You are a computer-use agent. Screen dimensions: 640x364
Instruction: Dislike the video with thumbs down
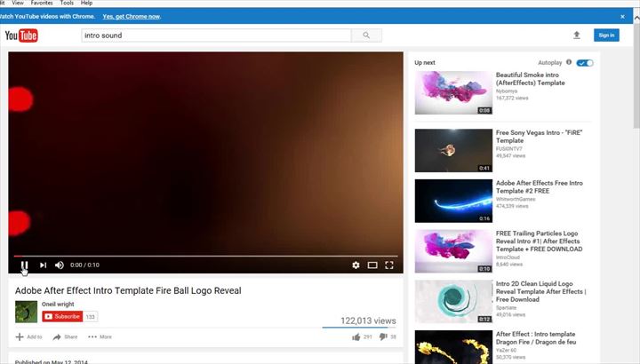383,336
